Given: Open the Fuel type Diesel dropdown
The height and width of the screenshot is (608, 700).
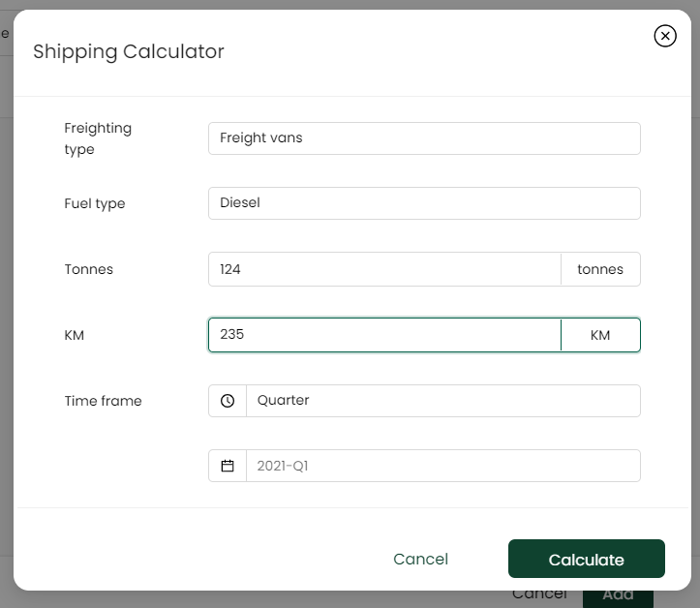Looking at the screenshot, I should (424, 203).
